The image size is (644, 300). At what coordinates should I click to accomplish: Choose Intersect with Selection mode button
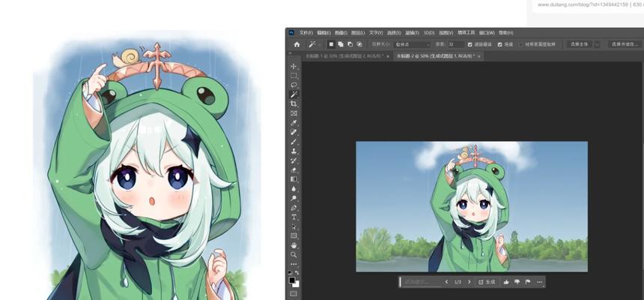coord(359,44)
